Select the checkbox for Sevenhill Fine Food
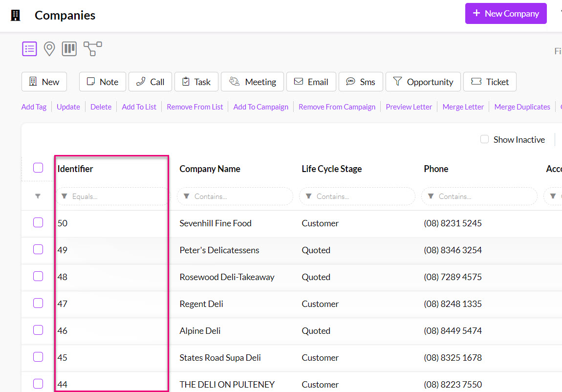 tap(38, 223)
